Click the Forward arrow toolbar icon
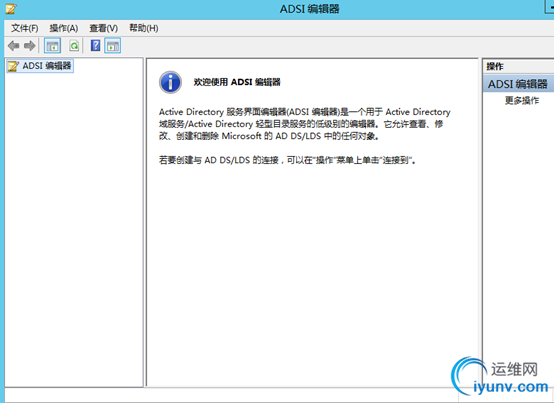 point(30,46)
